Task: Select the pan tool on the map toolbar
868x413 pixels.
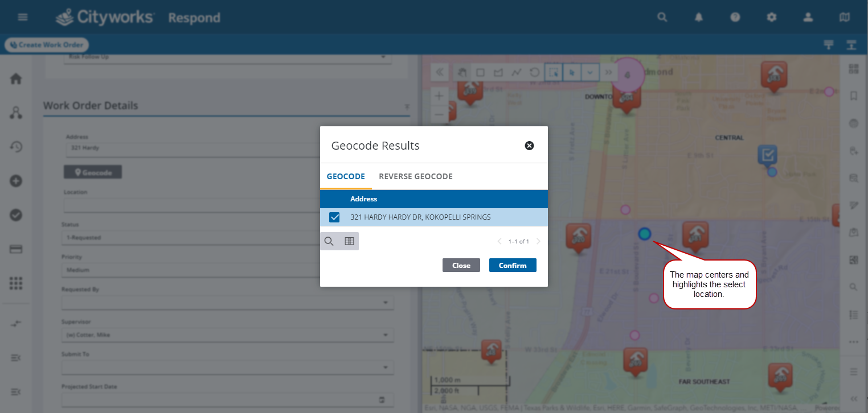Action: pyautogui.click(x=462, y=72)
